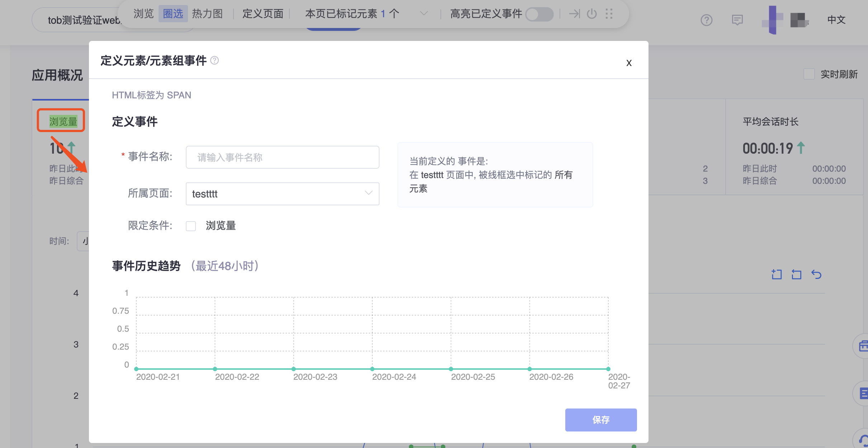The width and height of the screenshot is (868, 448).
Task: Click the collapse-to-right arrow icon
Action: point(575,14)
